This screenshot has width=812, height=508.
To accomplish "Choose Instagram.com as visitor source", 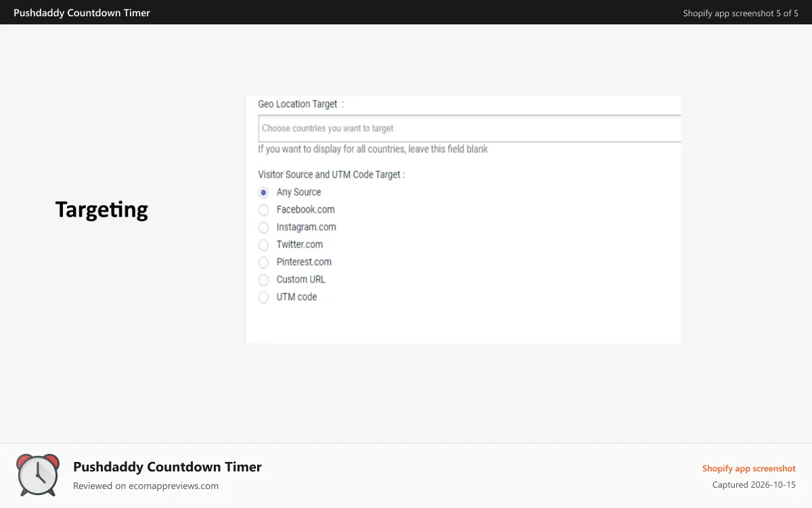I will tap(264, 228).
